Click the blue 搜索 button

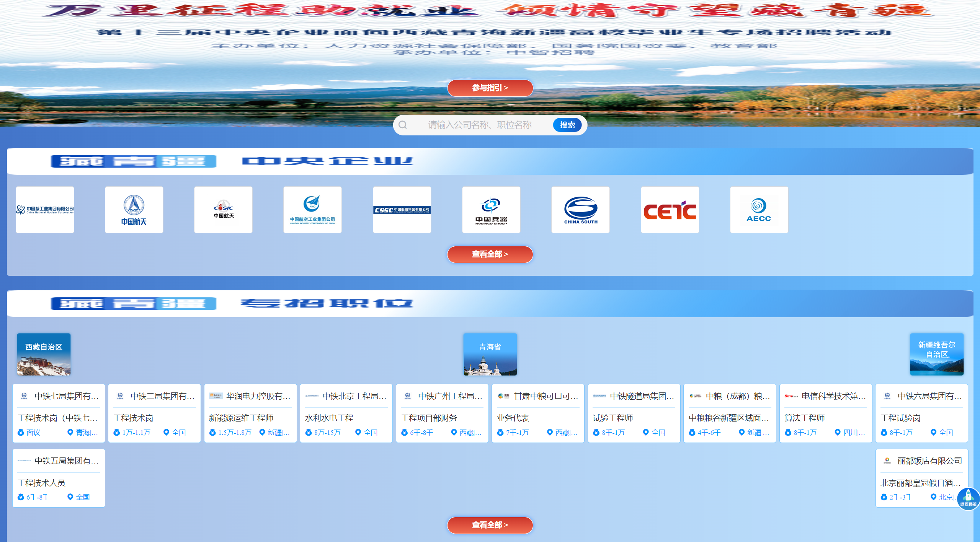point(567,125)
